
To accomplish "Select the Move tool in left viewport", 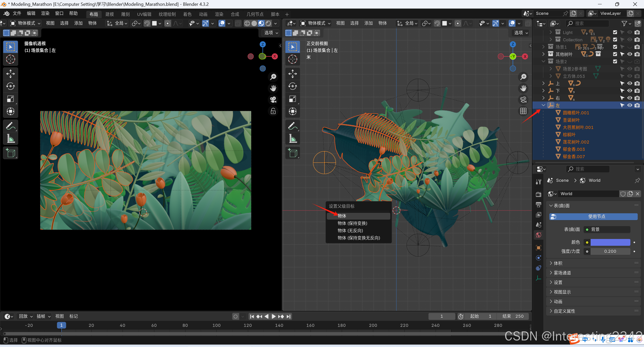I will click(x=10, y=74).
